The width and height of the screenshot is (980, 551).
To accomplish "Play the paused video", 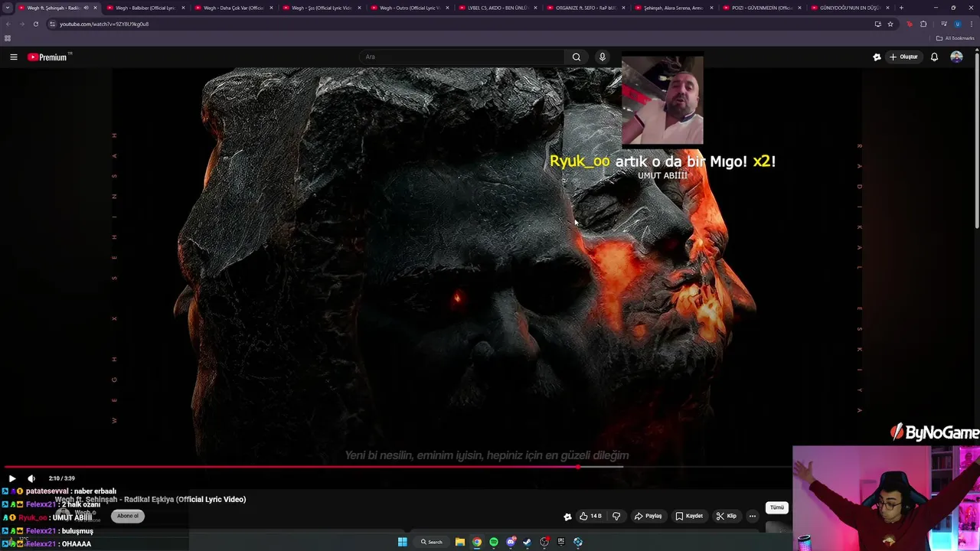I will pos(12,478).
